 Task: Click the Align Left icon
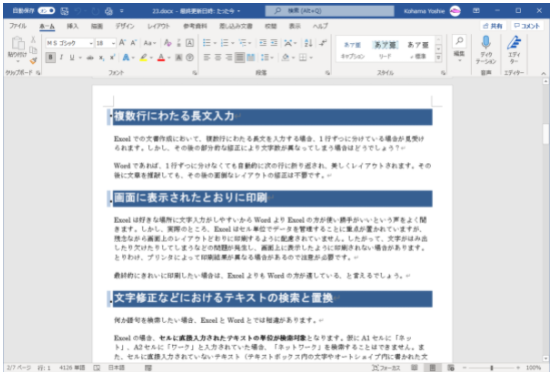(x=207, y=58)
